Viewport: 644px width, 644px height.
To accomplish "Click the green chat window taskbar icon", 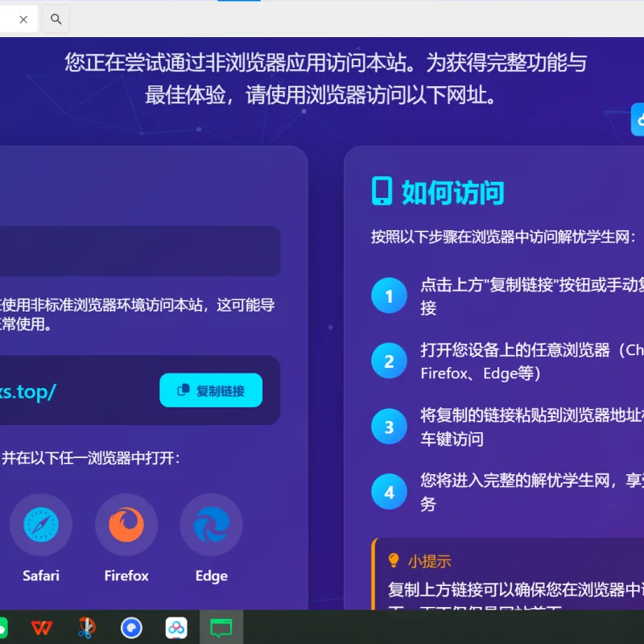I will pyautogui.click(x=221, y=628).
